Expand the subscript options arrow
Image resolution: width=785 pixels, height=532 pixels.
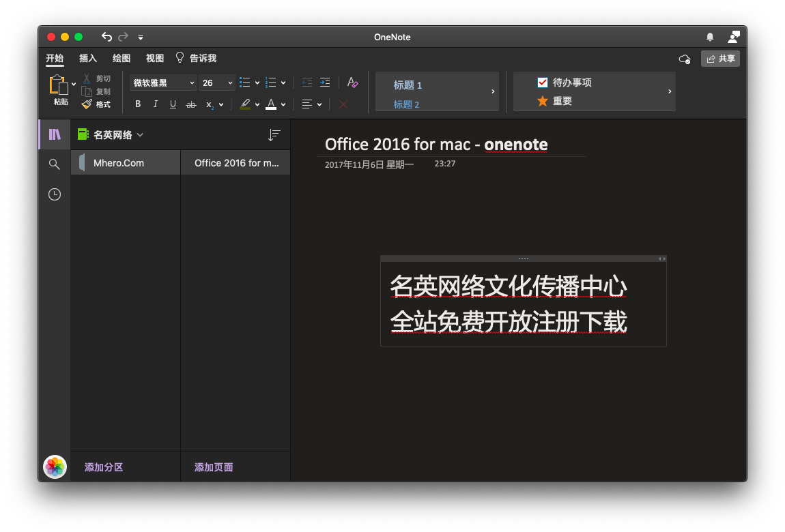coord(221,104)
